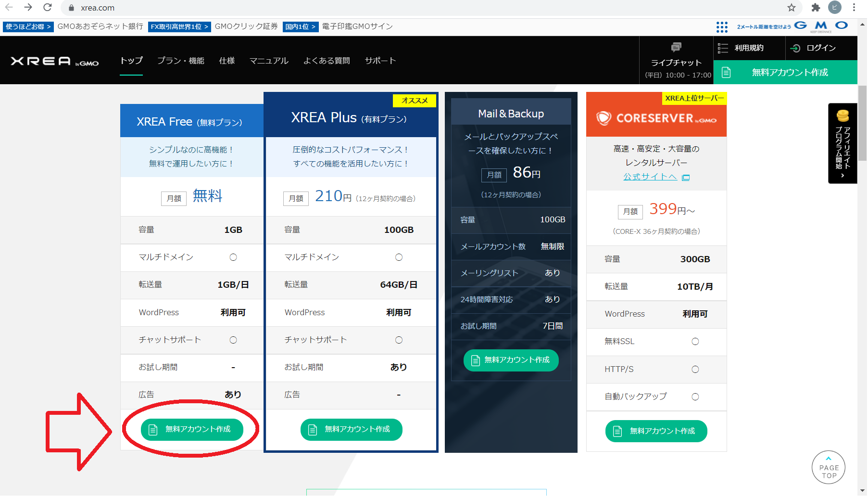
Task: Click the 24時間障害対応 row label
Action: click(x=487, y=299)
